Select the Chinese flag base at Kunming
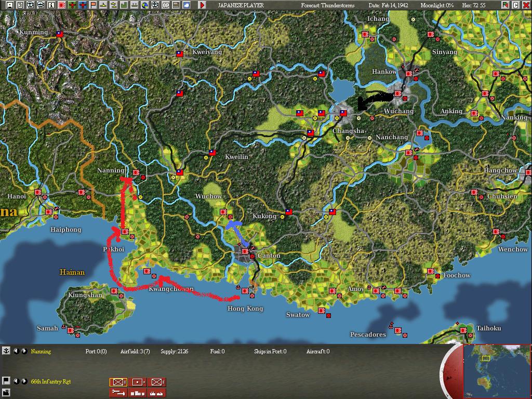532x399 pixels. 60,34
